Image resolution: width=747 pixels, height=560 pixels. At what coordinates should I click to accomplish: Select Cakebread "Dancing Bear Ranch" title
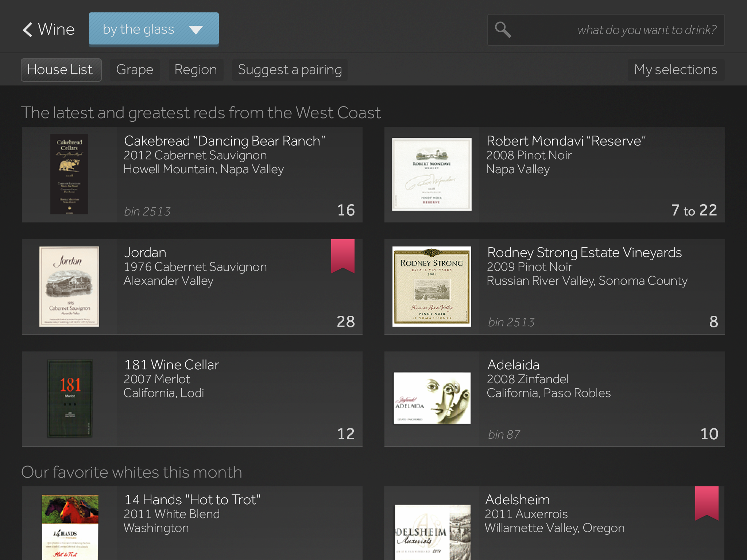[224, 141]
